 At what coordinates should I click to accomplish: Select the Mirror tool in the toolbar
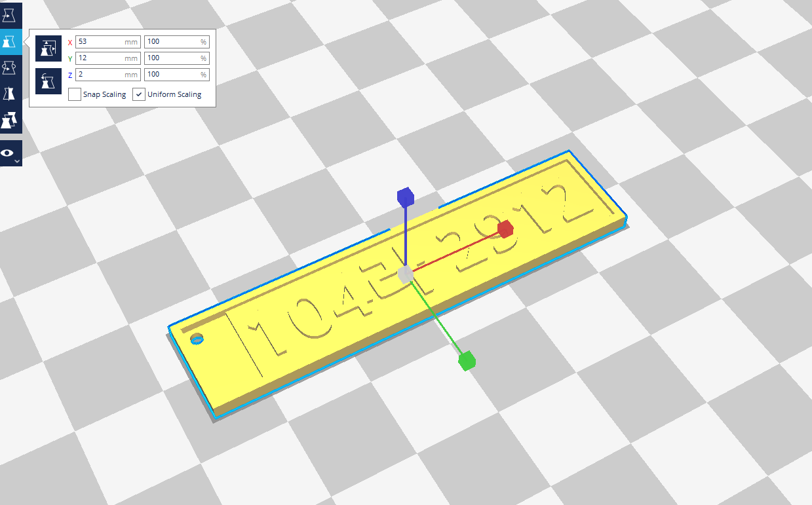coord(9,94)
